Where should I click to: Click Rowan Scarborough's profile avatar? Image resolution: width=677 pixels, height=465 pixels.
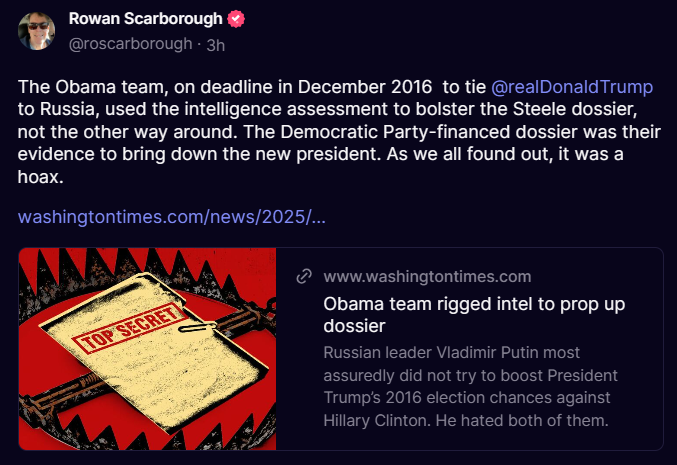pos(36,31)
